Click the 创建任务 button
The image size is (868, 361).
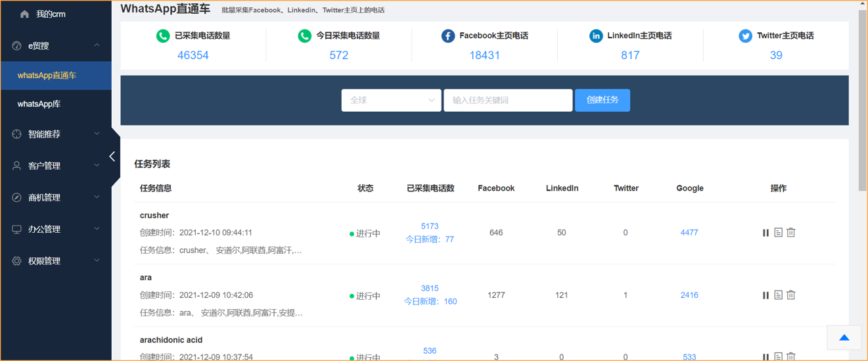(x=603, y=100)
